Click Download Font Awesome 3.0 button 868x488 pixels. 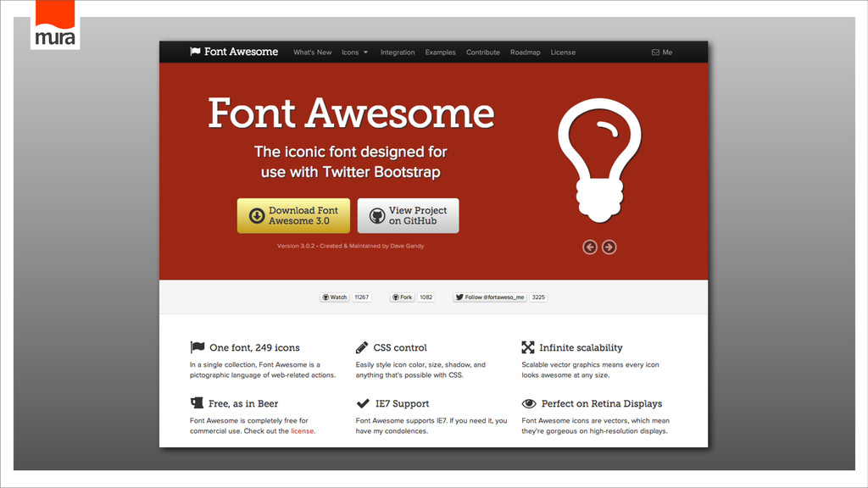pyautogui.click(x=293, y=216)
